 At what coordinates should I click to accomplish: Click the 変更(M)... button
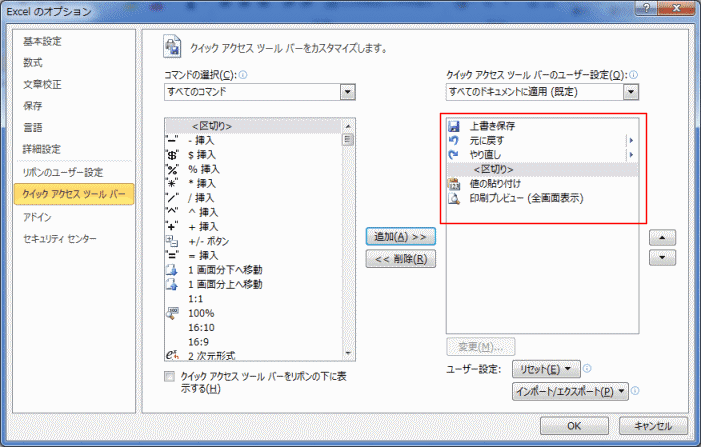click(481, 346)
